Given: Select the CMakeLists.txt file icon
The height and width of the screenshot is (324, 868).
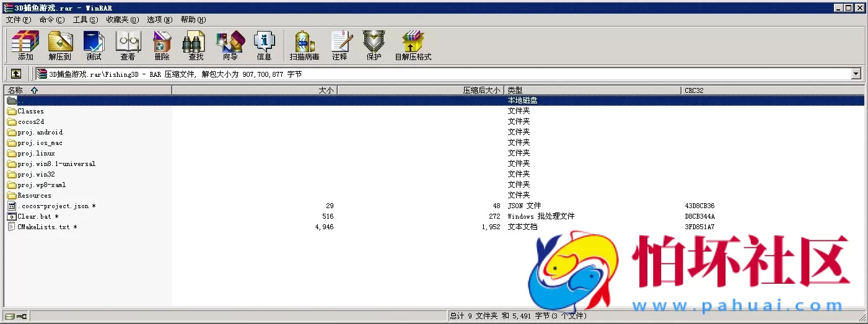Looking at the screenshot, I should click(12, 227).
